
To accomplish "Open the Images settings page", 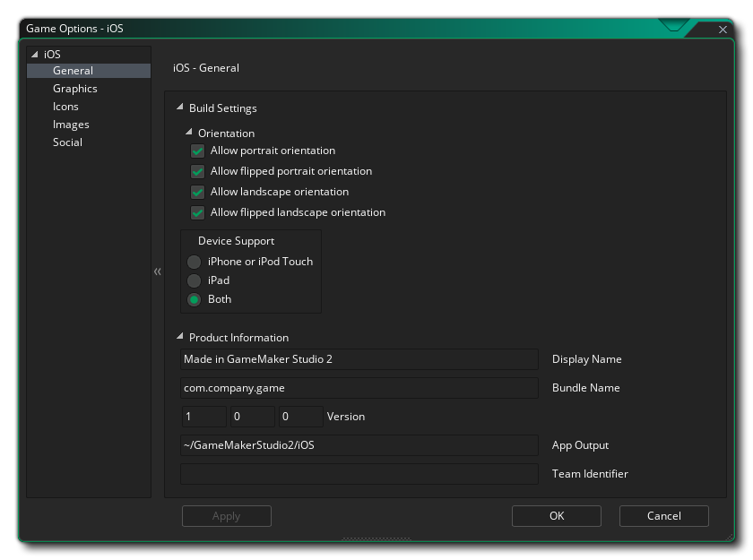I will [71, 125].
